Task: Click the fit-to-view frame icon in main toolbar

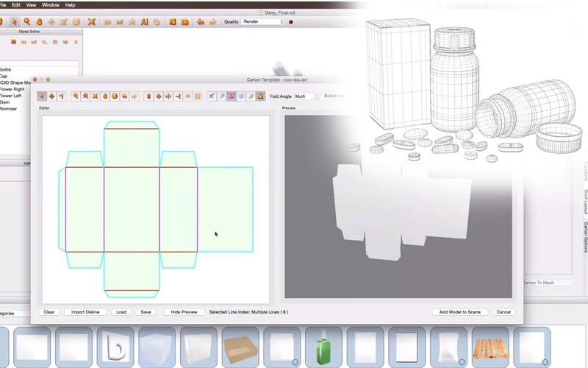Action: (x=91, y=22)
